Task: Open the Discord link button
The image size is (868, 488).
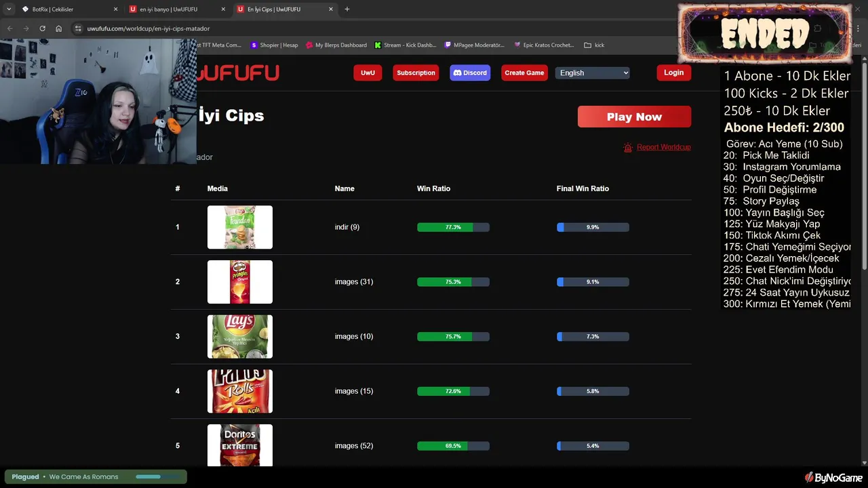Action: click(470, 73)
